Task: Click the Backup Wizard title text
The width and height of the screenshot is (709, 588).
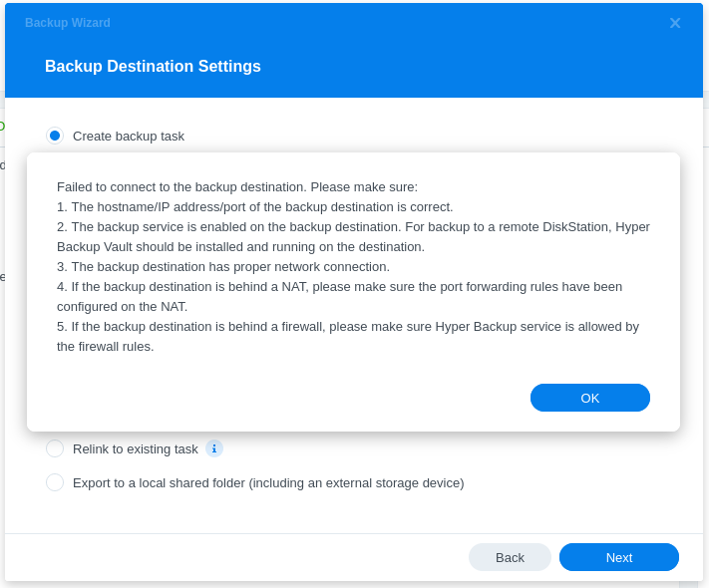Action: coord(68,23)
